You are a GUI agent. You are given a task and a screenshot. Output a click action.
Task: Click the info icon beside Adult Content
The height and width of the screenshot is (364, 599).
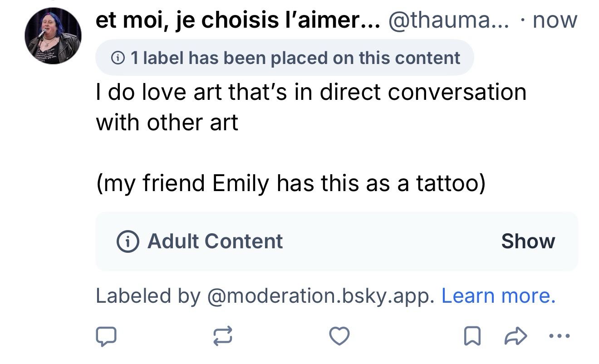128,241
